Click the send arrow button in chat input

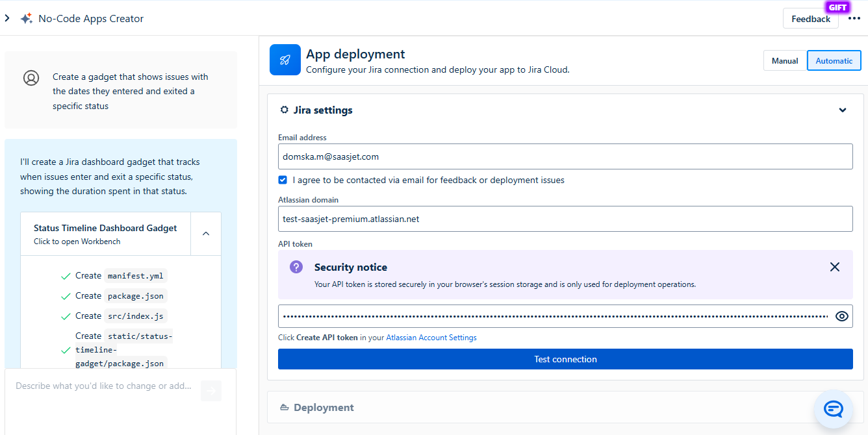point(211,390)
